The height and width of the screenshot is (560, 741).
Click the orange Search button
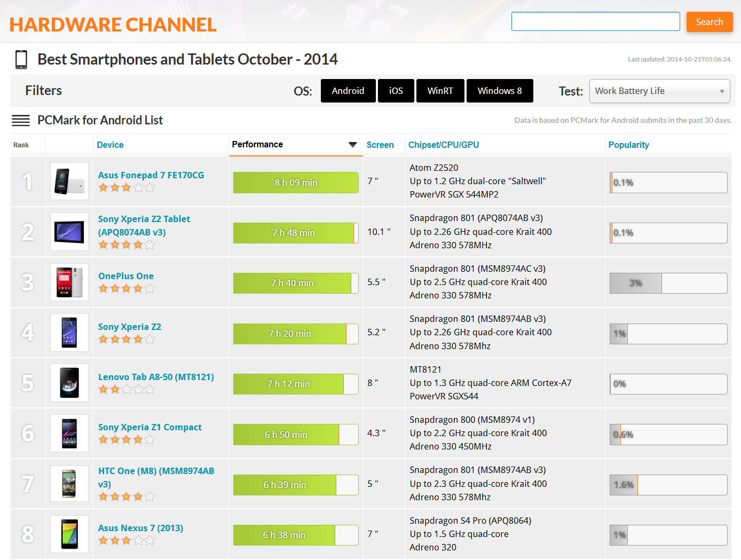click(x=709, y=22)
